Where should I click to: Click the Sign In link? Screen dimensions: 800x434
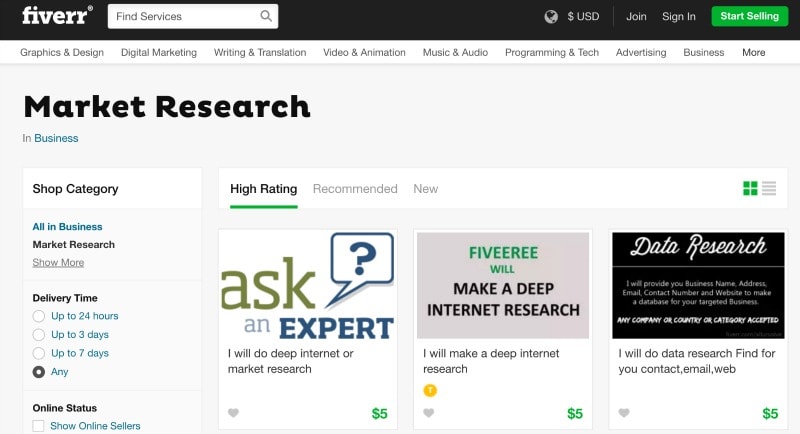[x=679, y=16]
